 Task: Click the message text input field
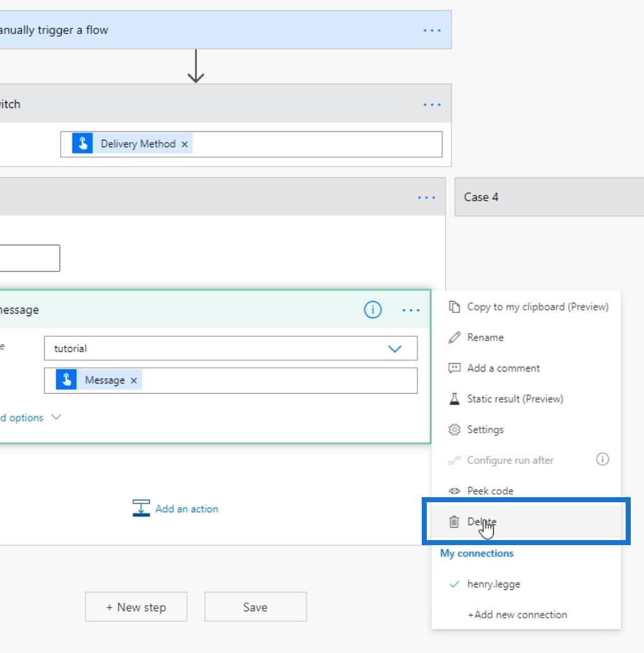click(231, 380)
